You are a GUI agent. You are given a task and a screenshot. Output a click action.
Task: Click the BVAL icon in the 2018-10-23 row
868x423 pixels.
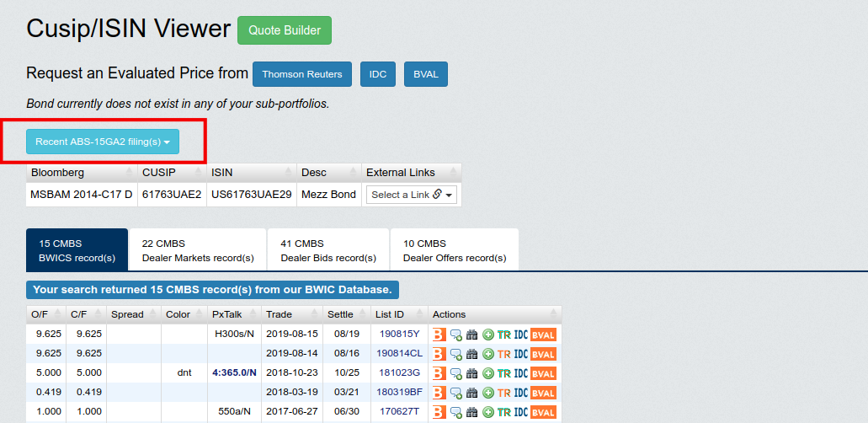pyautogui.click(x=543, y=373)
